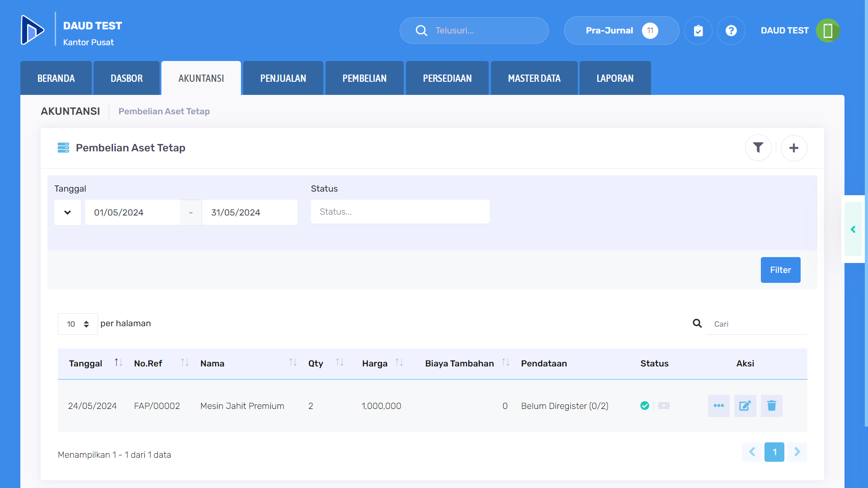868x488 pixels.
Task: Click the date cell 24/05/2024
Action: tap(92, 406)
